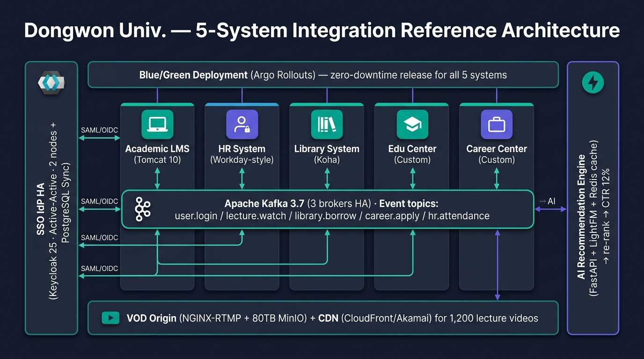Select the Career Center briefcase icon

pos(497,124)
